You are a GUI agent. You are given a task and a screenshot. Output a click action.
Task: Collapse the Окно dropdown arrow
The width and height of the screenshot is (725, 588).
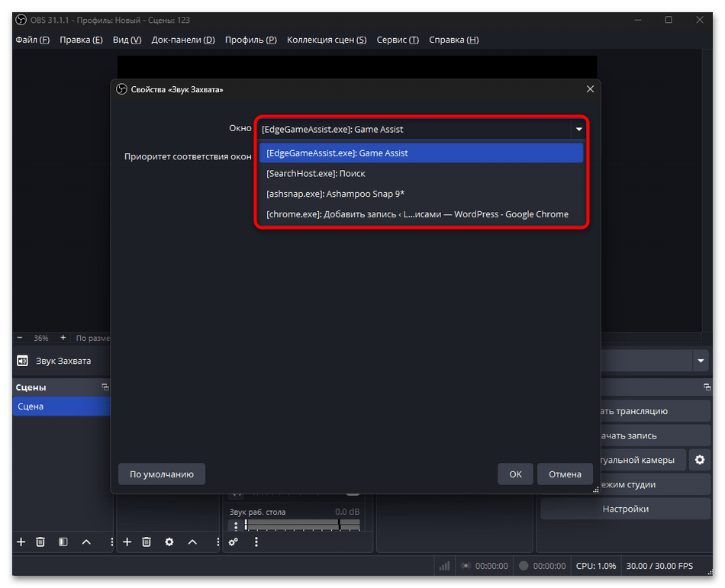point(578,130)
